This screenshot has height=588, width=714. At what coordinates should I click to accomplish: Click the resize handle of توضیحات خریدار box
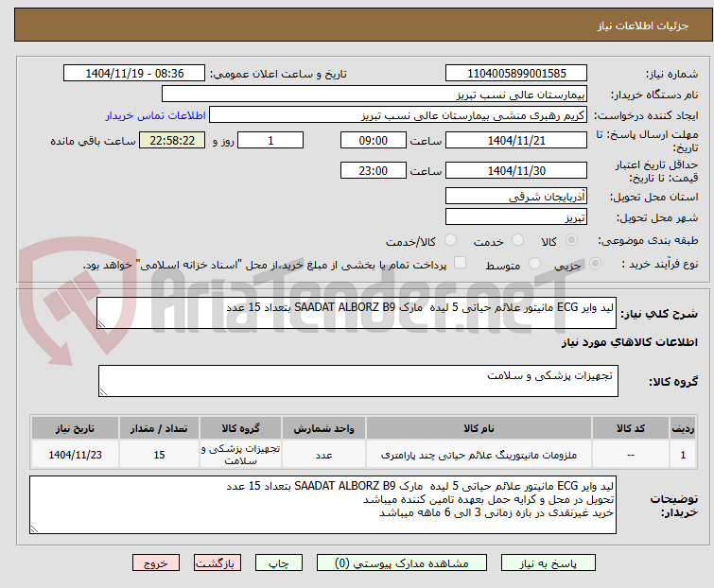click(34, 528)
